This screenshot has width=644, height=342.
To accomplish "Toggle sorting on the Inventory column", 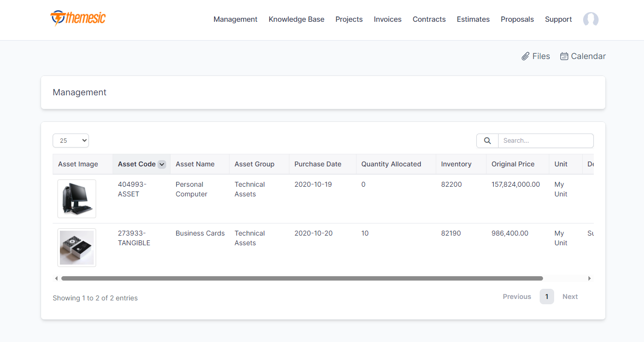I will pos(456,164).
